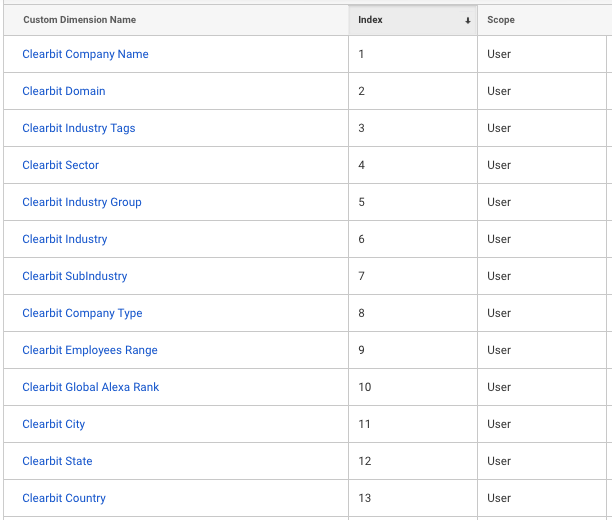This screenshot has height=520, width=612.
Task: Open the Clearbit State dimension
Action: pyautogui.click(x=57, y=461)
